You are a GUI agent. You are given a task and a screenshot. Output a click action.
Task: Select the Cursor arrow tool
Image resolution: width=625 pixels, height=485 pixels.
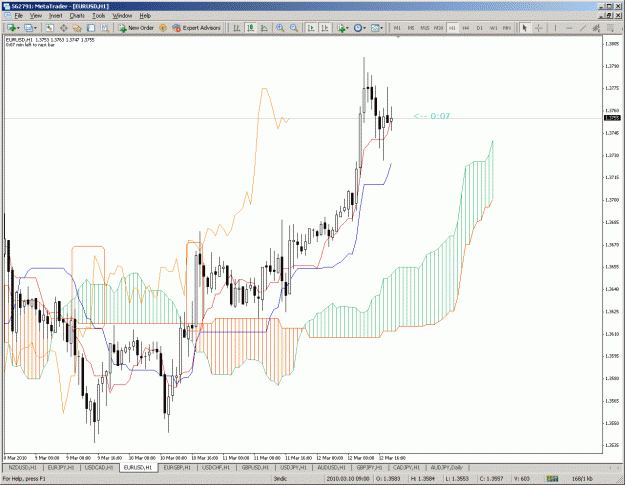525,28
